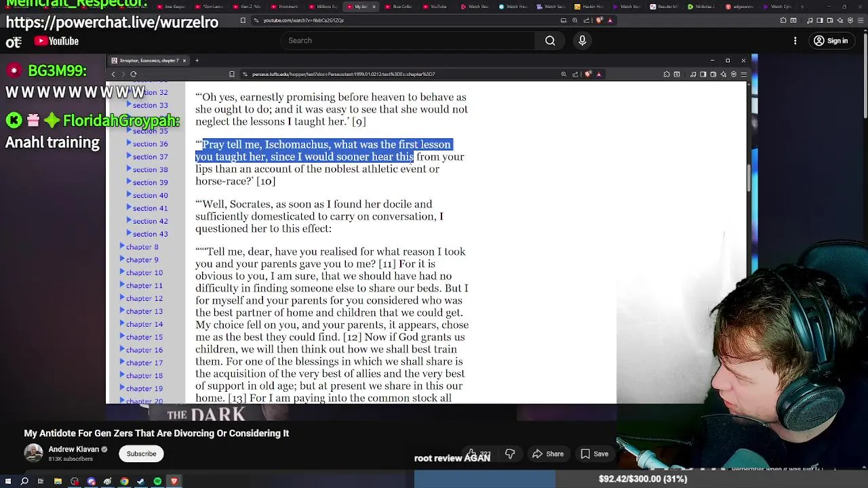Open the chapter 13 link

coord(144,311)
